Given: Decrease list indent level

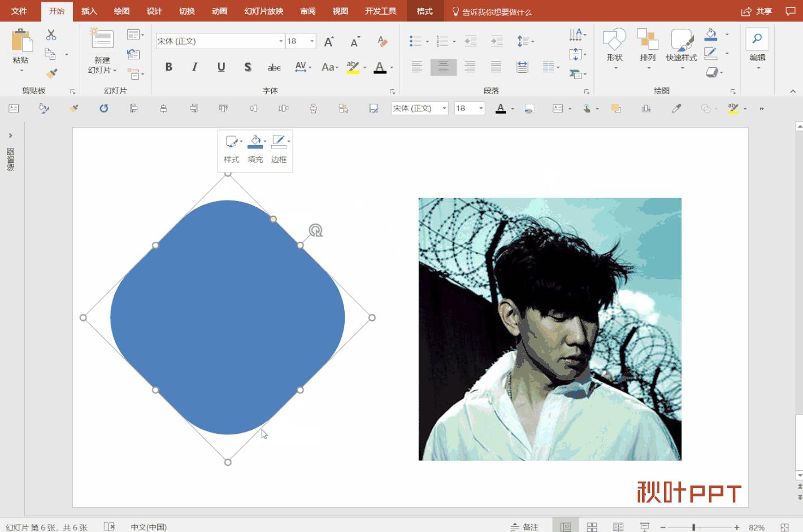Looking at the screenshot, I should (470, 41).
